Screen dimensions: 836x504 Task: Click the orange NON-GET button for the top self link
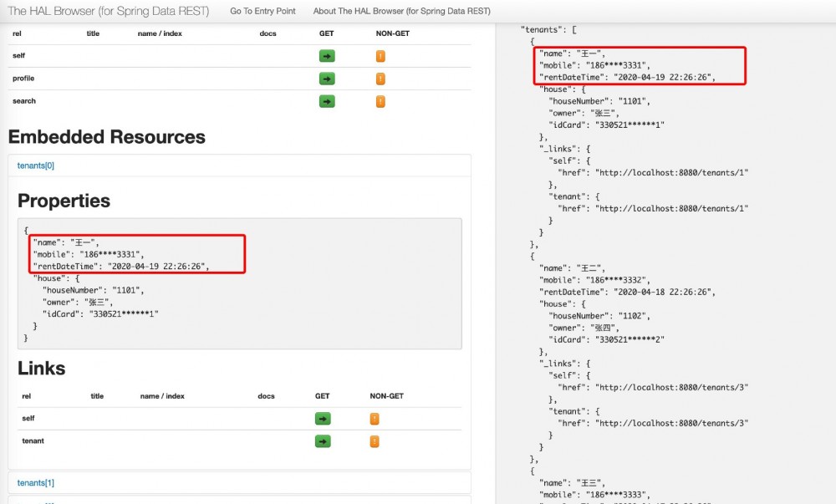point(380,56)
